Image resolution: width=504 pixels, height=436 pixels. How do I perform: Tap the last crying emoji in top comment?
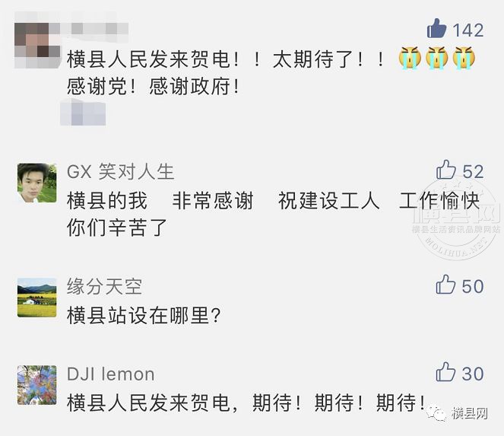click(464, 59)
